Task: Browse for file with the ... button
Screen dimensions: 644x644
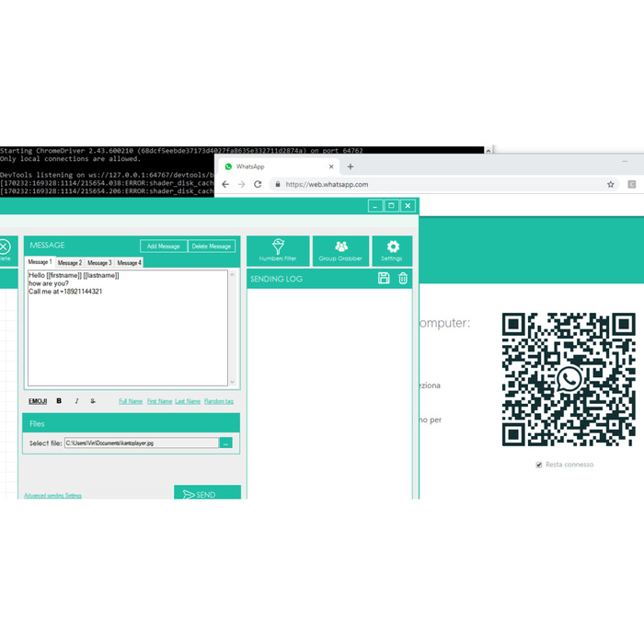Action: click(225, 443)
